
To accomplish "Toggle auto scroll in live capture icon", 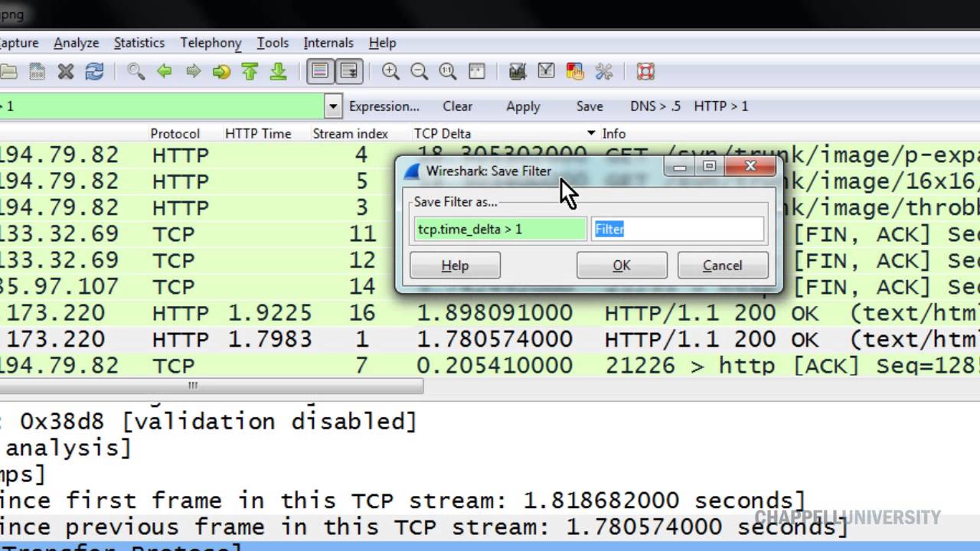I will coord(348,72).
